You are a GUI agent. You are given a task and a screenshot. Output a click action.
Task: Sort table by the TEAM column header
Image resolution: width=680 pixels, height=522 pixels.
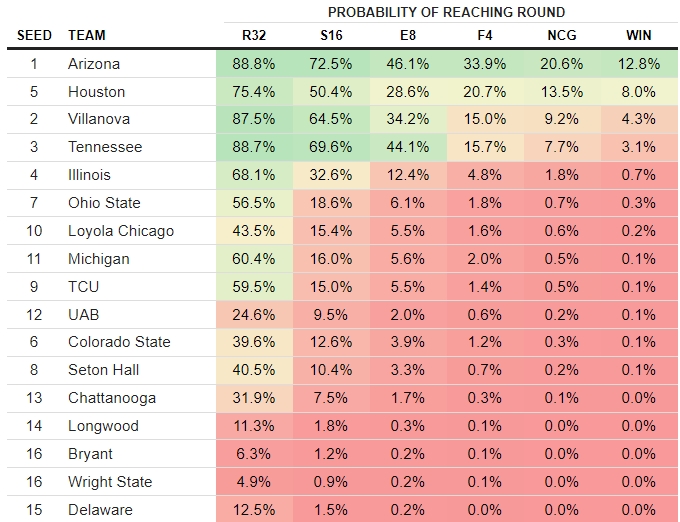coord(87,35)
